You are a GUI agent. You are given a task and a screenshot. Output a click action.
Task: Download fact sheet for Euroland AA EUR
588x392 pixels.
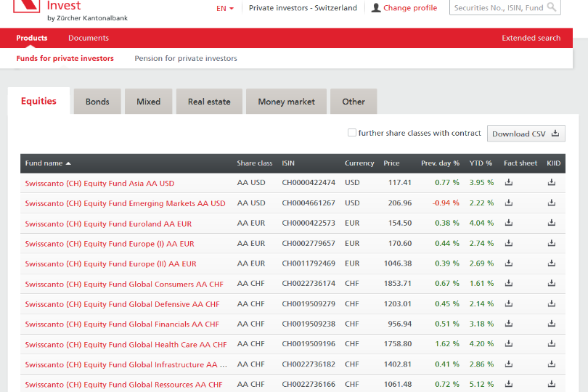tap(508, 223)
